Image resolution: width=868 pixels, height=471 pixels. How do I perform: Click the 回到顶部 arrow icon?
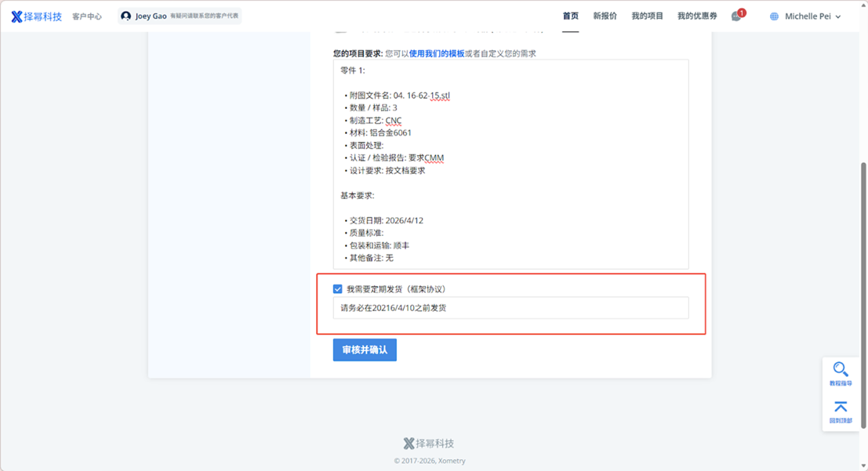(x=841, y=407)
